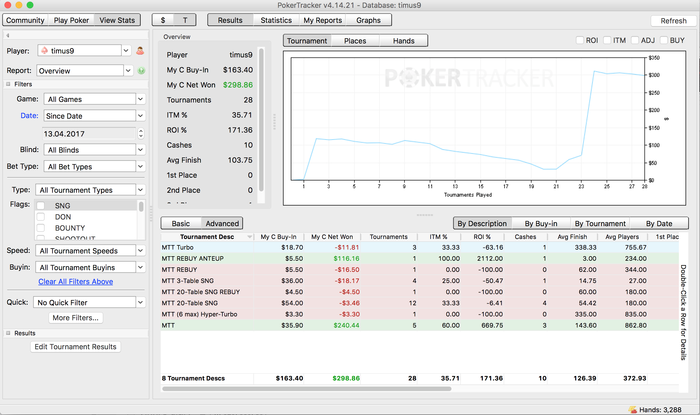
Task: Sort by ROI % column header
Action: tap(482, 237)
